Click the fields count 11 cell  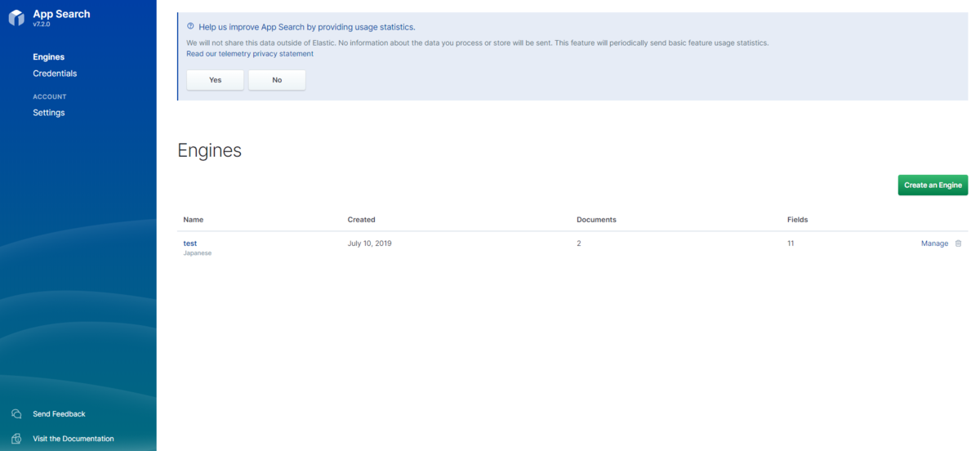pos(791,243)
